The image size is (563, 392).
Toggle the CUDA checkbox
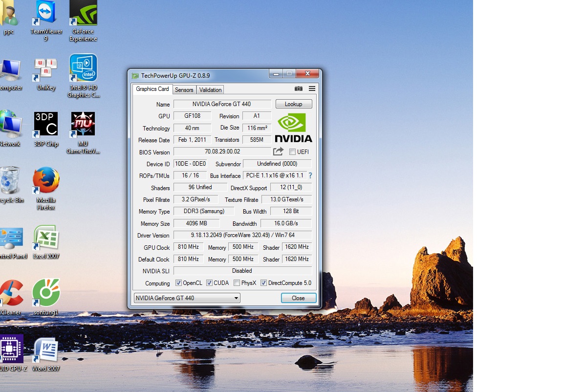(209, 283)
